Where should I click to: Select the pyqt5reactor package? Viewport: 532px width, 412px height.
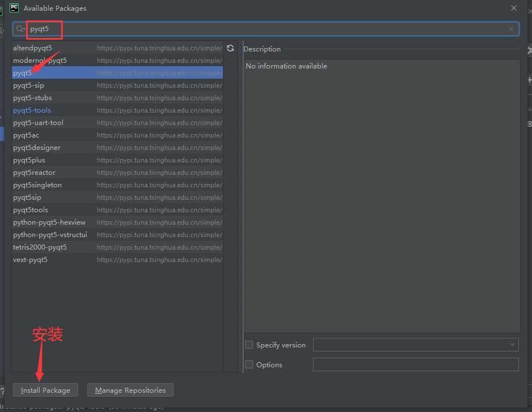tap(117, 173)
